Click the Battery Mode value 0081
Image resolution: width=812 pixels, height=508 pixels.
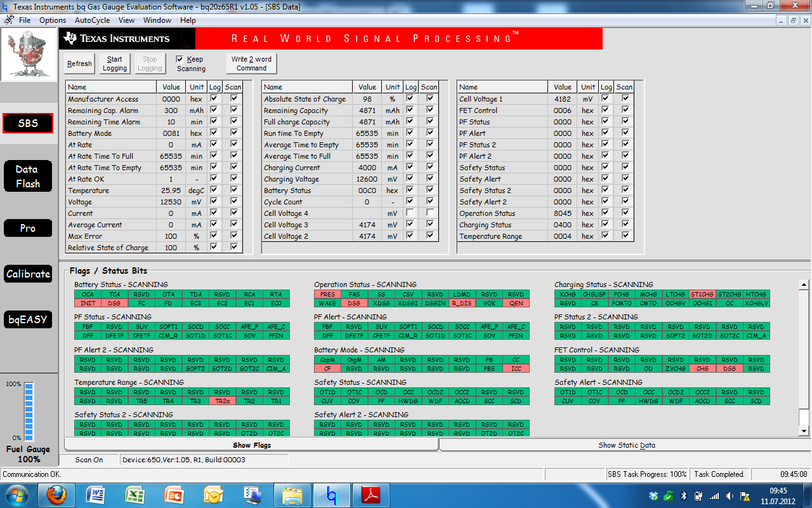[171, 133]
